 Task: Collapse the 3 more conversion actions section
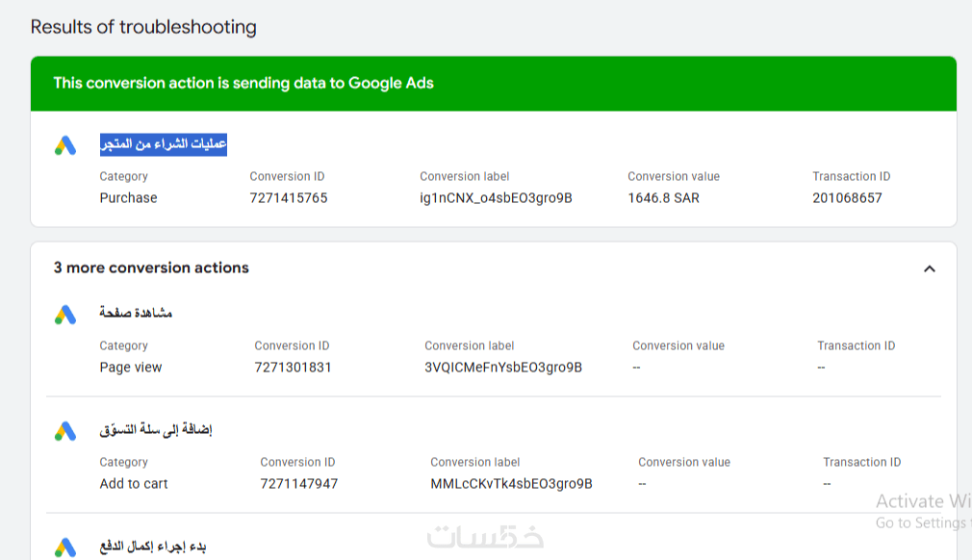929,268
